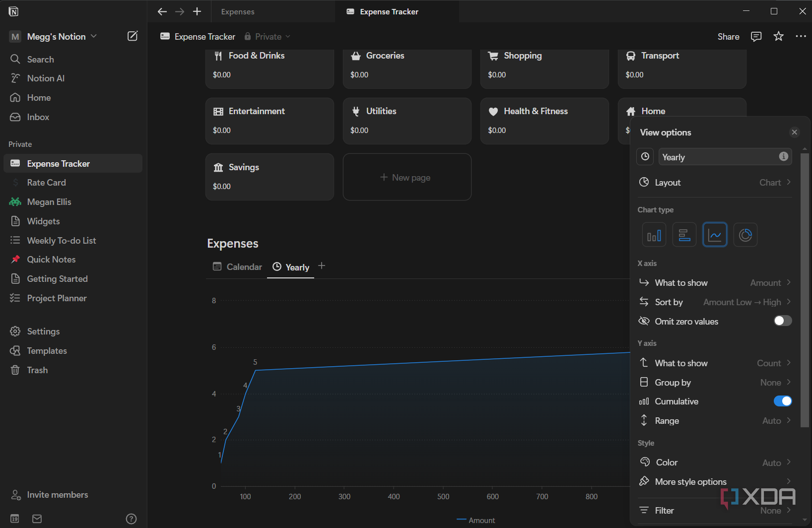Open the Entertainment category card
Viewport: 812px width, 528px height.
[x=270, y=121]
